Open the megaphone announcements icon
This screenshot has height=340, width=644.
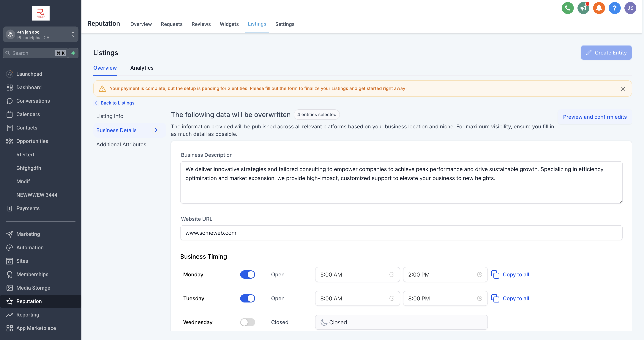(x=583, y=8)
